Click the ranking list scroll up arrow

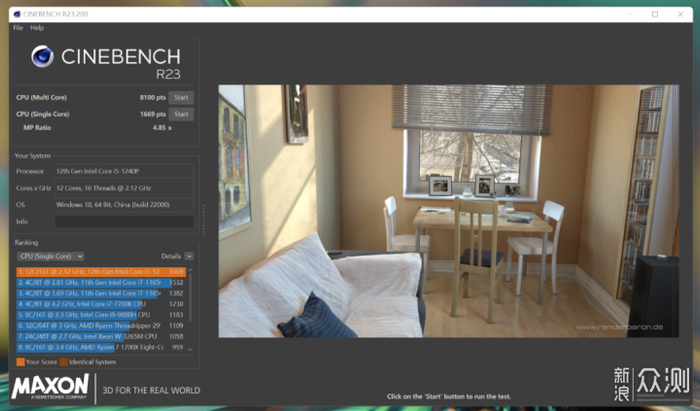190,270
